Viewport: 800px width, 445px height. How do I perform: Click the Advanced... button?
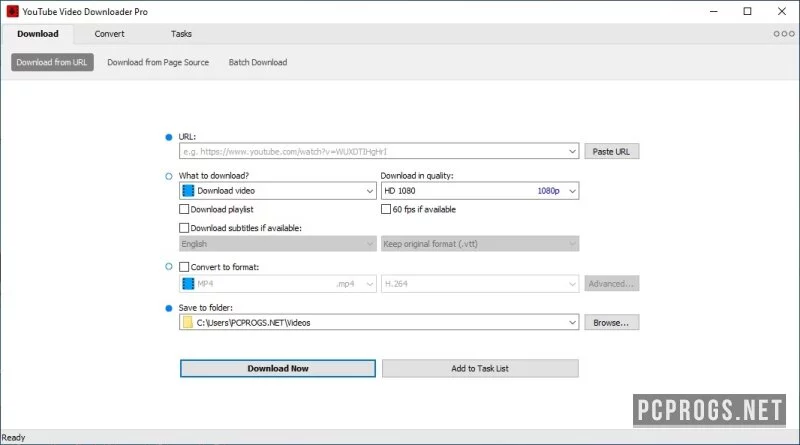(x=611, y=284)
